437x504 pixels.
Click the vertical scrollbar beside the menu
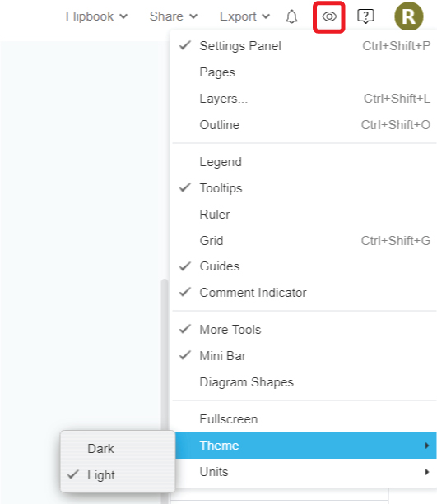165,354
